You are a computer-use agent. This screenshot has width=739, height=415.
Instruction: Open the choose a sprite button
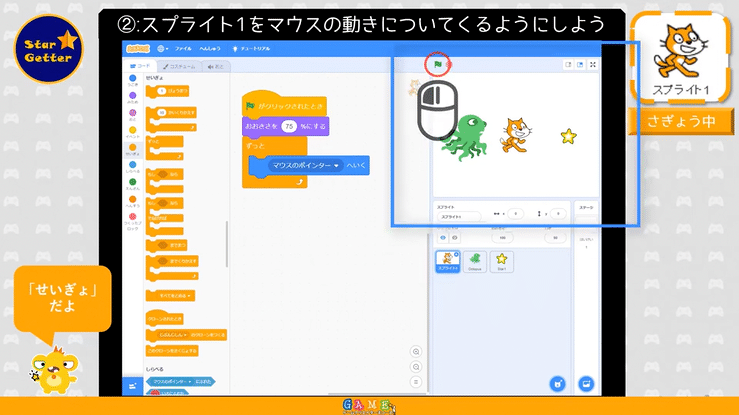558,383
